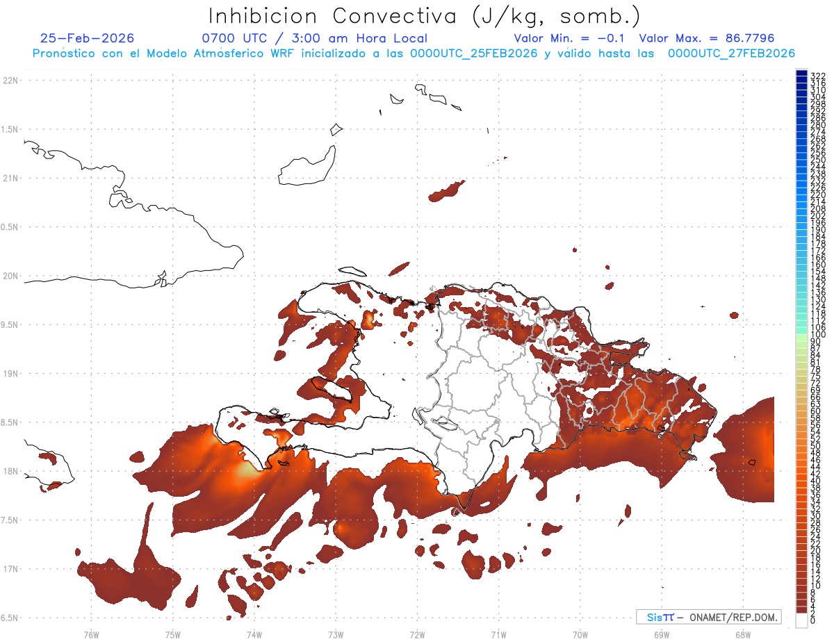
Task: Click the white 0-value swatch of the color scale
Action: tap(801, 620)
